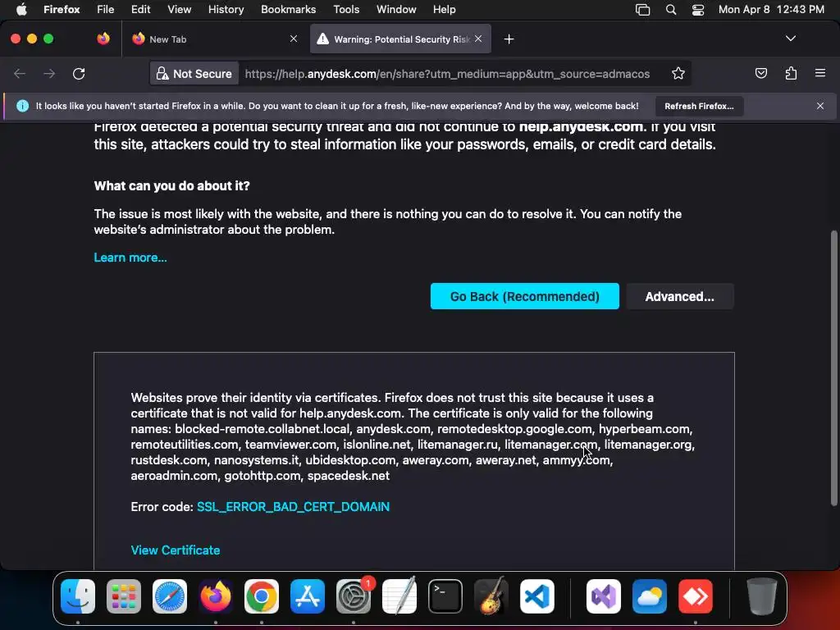Click the Firefox reload page icon
Screen dimensions: 840x630
pyautogui.click(x=79, y=73)
